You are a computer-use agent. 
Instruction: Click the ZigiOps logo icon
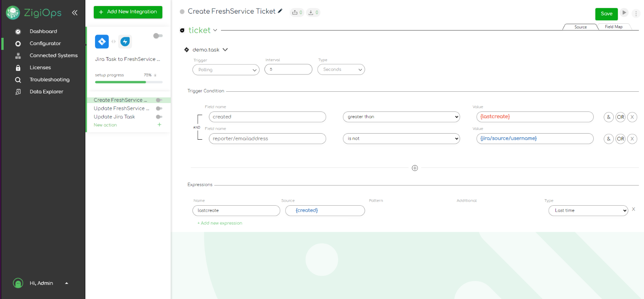click(x=13, y=13)
